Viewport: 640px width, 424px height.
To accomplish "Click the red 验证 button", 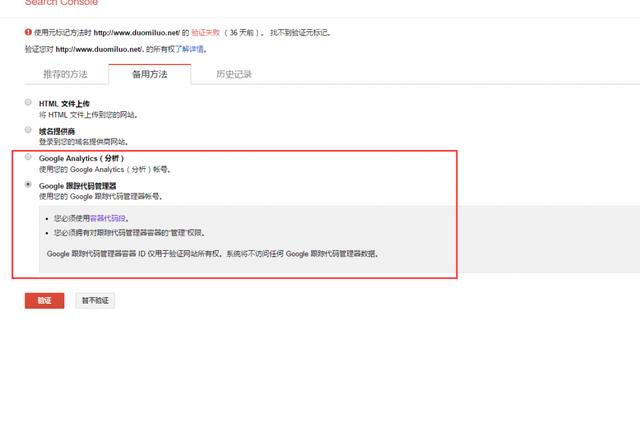I will pyautogui.click(x=44, y=301).
